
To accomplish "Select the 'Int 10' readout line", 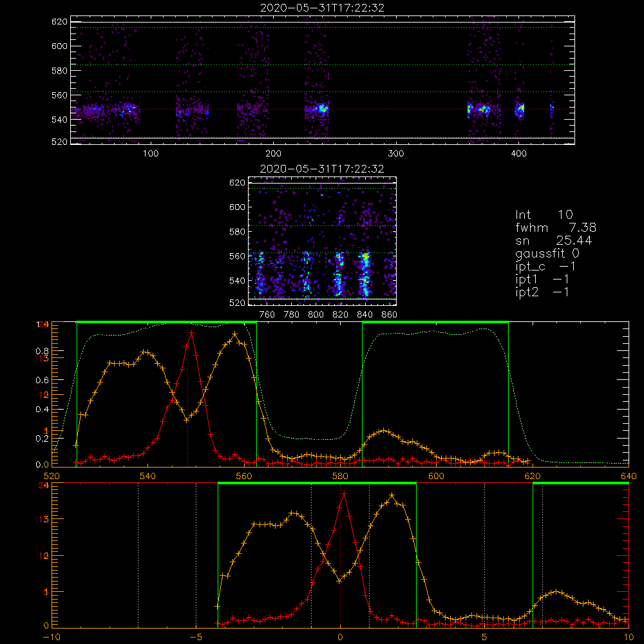I will coord(544,215).
